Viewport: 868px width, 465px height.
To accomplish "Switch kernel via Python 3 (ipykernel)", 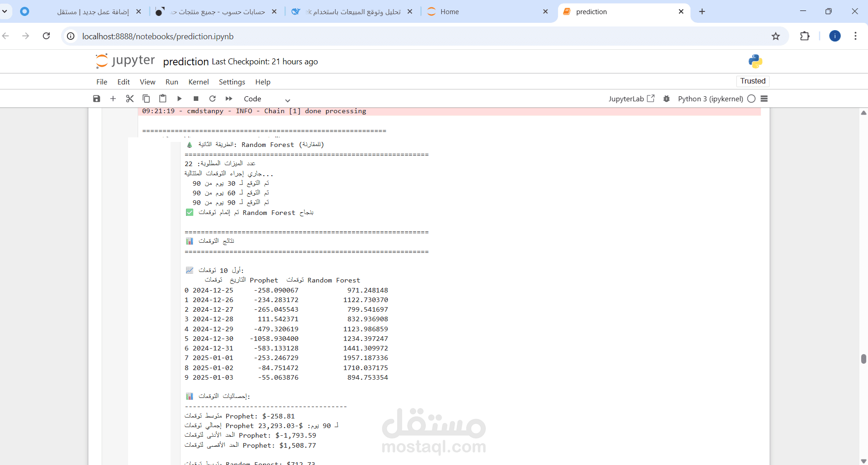I will pos(710,99).
